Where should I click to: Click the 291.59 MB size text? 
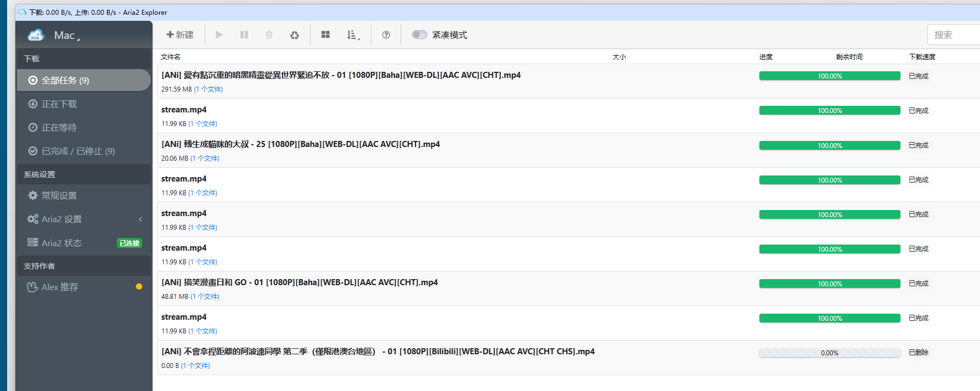(x=177, y=89)
